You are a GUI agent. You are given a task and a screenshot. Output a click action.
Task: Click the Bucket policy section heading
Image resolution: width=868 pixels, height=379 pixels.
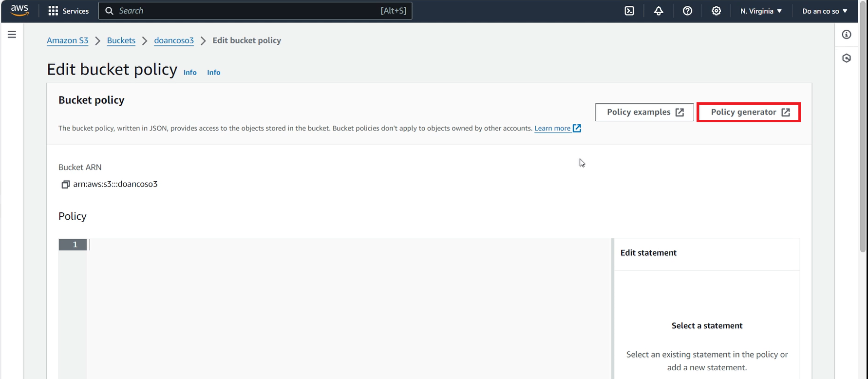(x=92, y=100)
